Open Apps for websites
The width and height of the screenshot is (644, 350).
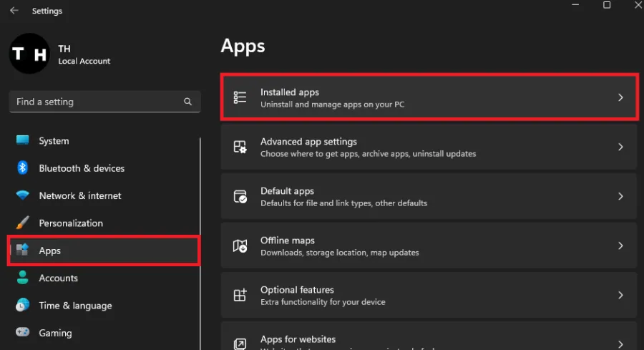click(429, 336)
